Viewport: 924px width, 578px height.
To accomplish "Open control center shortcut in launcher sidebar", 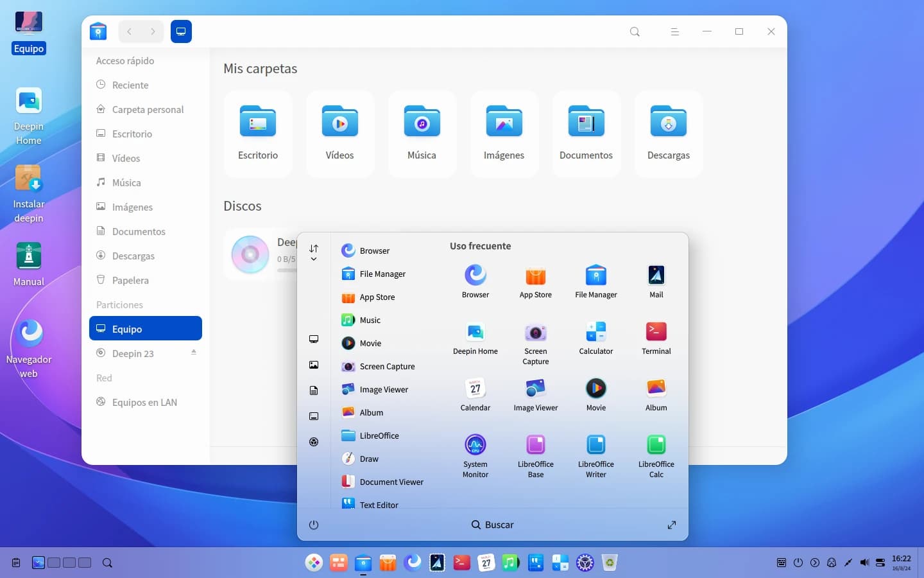I will point(314,442).
